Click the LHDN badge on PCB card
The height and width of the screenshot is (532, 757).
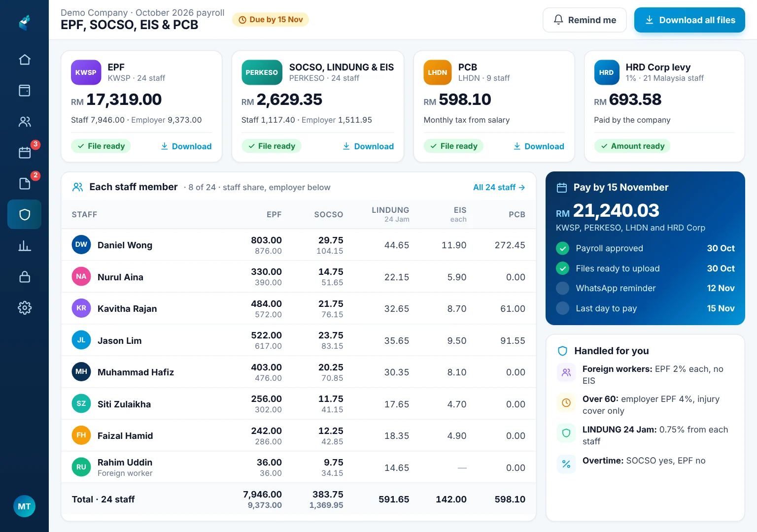438,72
